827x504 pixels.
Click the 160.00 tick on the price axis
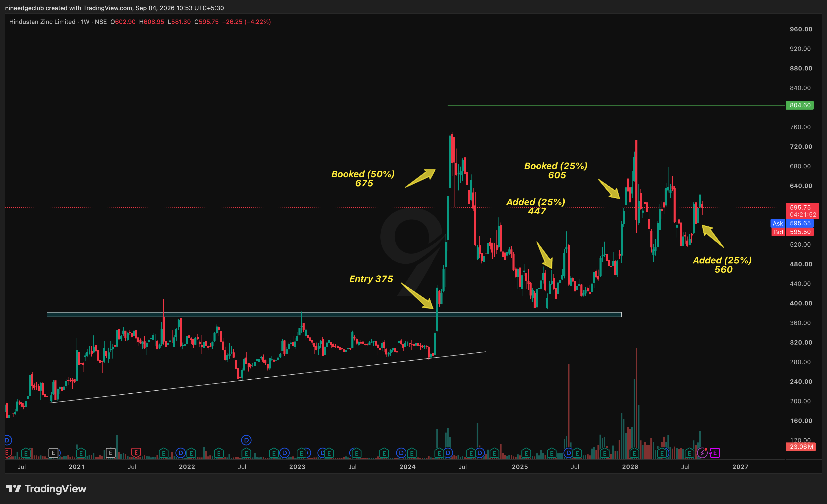coord(801,421)
